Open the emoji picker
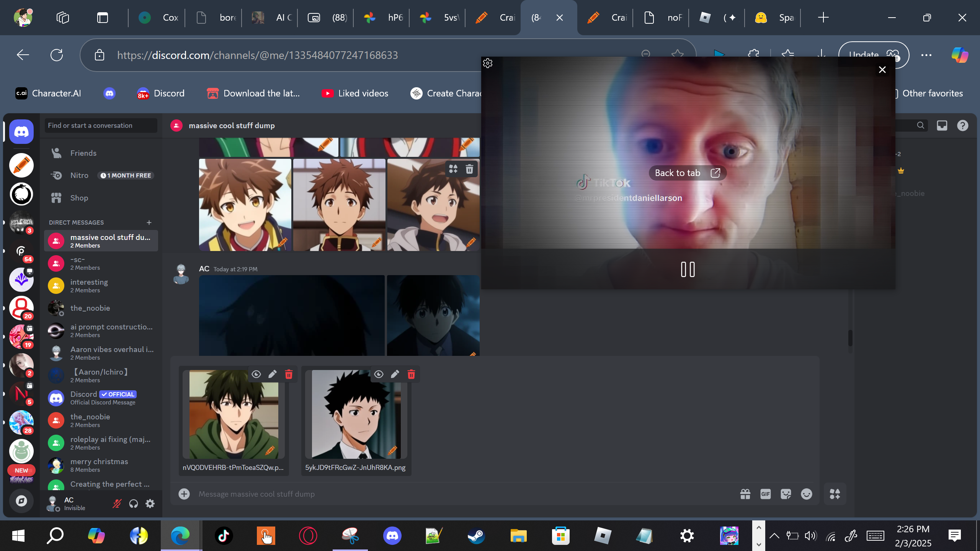980x551 pixels. 807,494
